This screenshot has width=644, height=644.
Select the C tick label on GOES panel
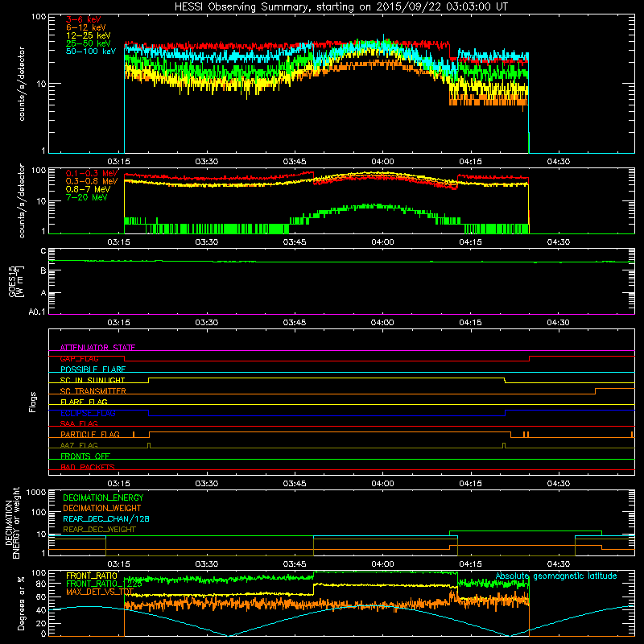click(x=43, y=251)
